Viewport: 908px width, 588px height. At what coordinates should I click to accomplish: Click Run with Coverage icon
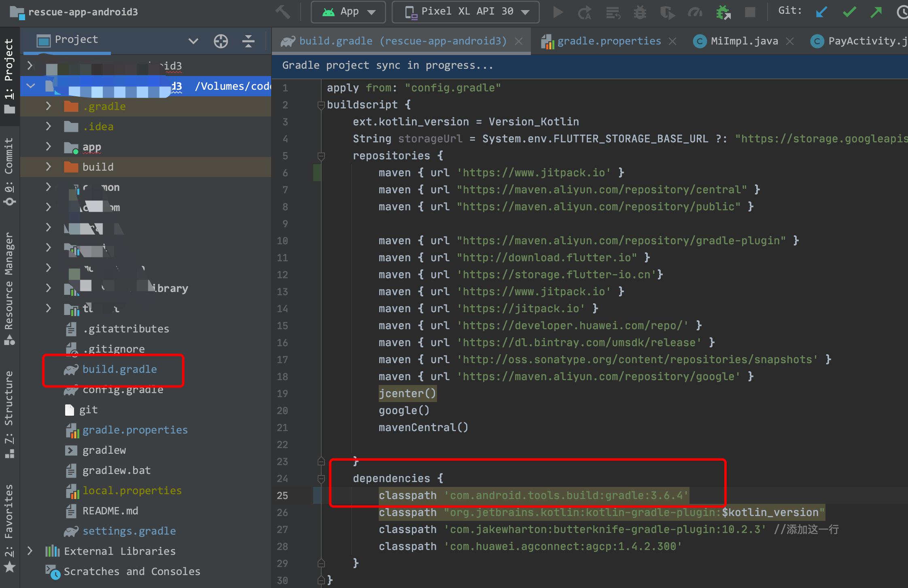[667, 13]
